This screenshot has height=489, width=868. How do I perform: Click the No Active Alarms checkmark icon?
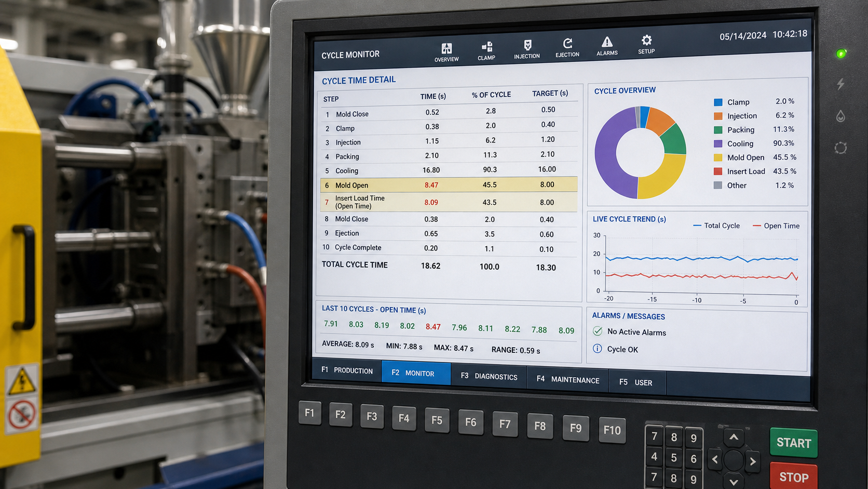598,331
